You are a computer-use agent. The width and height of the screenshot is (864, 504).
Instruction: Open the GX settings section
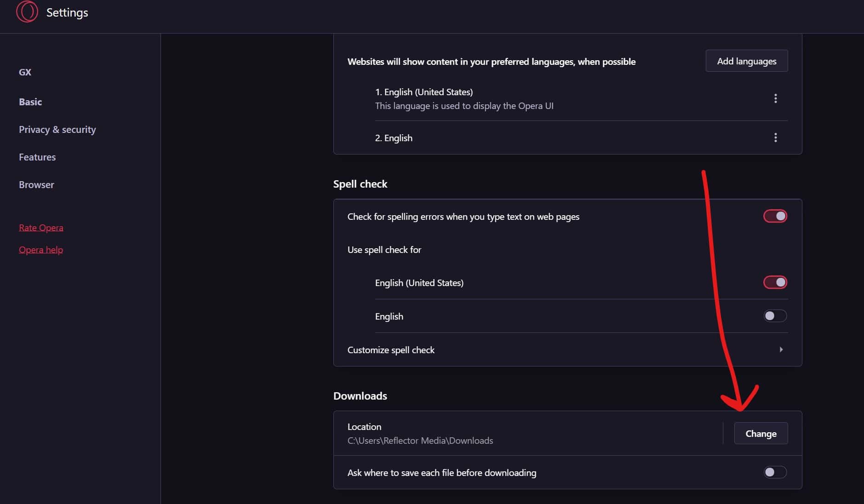pos(25,72)
